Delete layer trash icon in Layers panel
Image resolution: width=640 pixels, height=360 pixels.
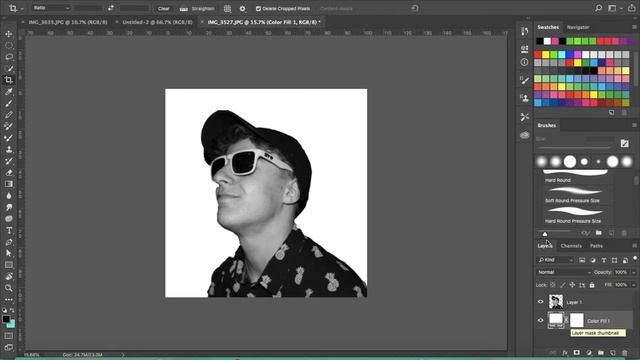coord(624,353)
